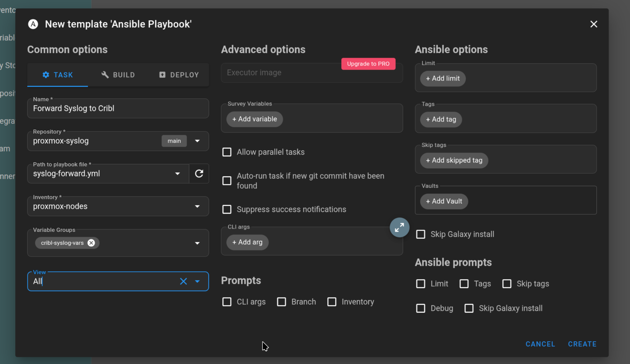Expand the Variable Groups dropdown
The image size is (630, 364).
coord(197,243)
